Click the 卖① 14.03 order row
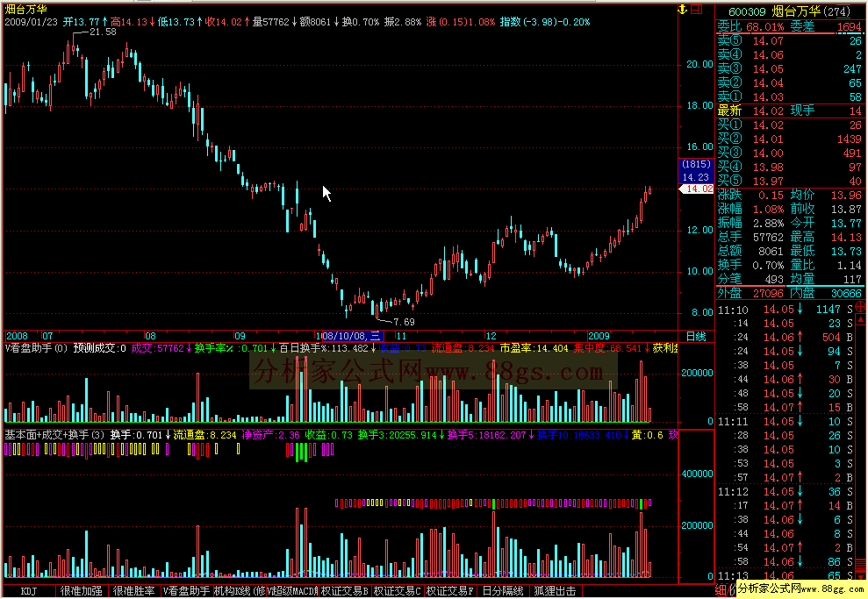This screenshot has width=868, height=599. [x=789, y=96]
